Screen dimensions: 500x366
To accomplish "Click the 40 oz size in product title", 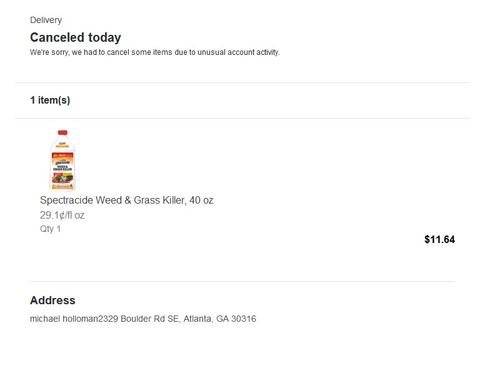I will (x=201, y=200).
